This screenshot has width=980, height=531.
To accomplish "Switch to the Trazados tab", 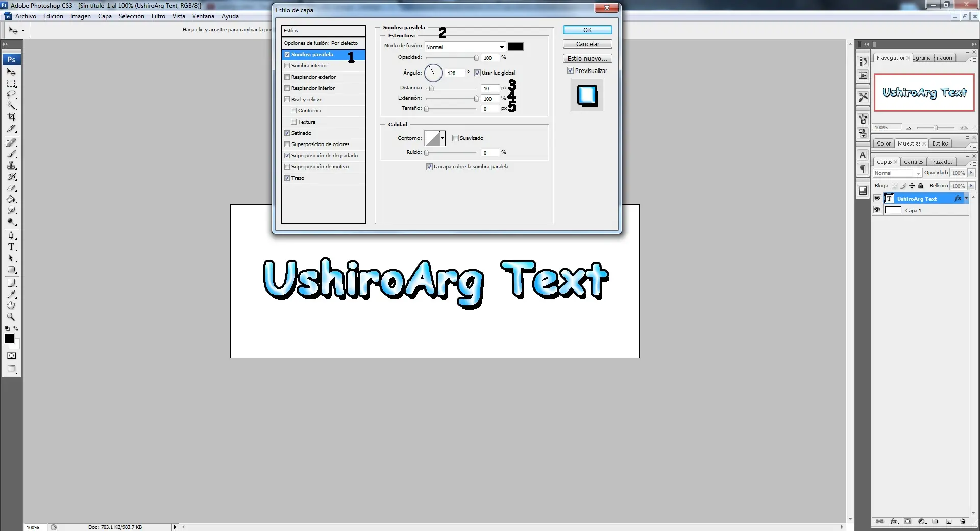I will 941,162.
